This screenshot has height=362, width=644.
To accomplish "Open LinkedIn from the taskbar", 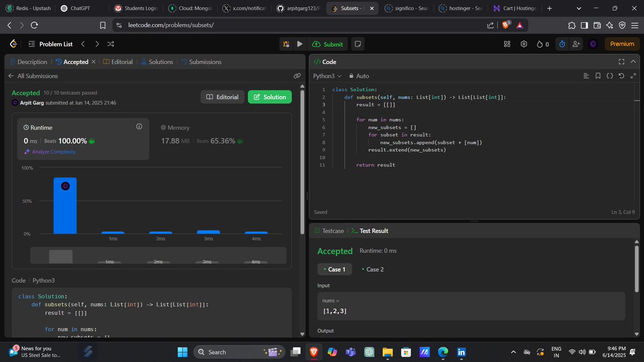I will pos(461,352).
